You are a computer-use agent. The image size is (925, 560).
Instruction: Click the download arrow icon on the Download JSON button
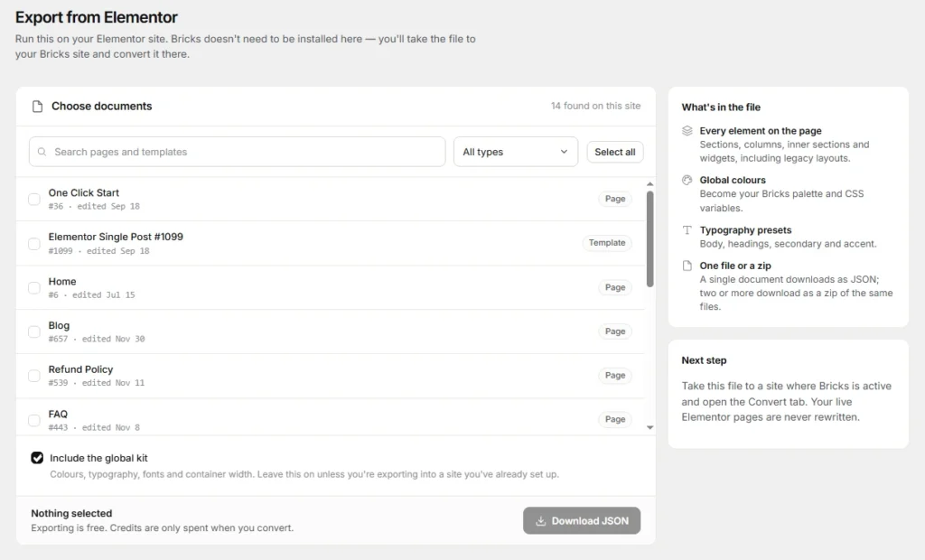click(540, 521)
